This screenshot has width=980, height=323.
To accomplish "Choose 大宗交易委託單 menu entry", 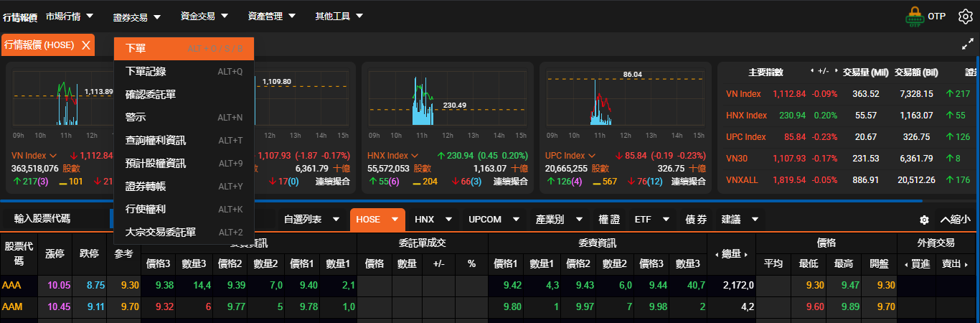I will 184,233.
